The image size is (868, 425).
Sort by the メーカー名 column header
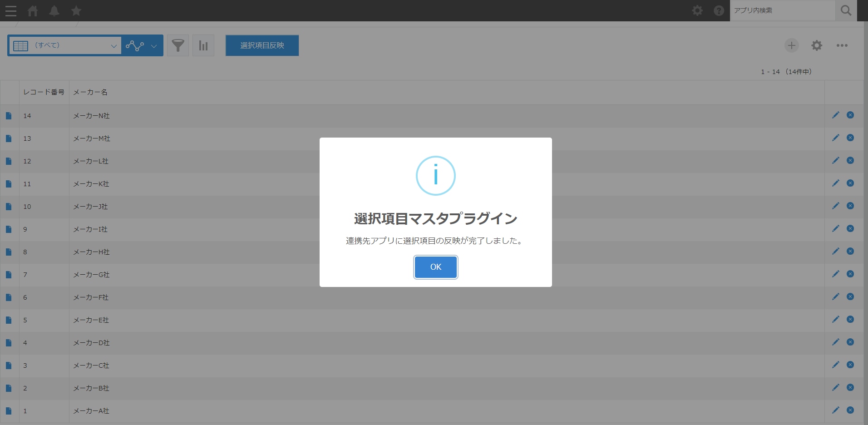pos(90,92)
